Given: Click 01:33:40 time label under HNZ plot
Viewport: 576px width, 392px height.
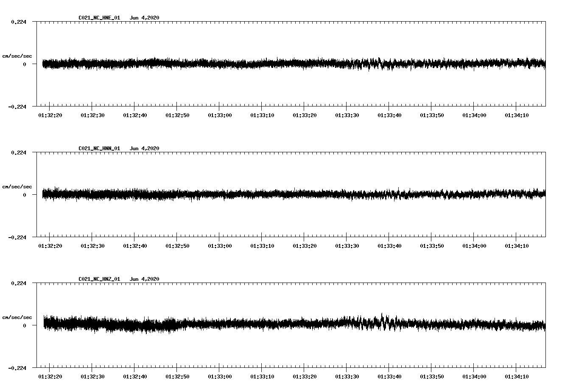Looking at the screenshot, I should [389, 377].
